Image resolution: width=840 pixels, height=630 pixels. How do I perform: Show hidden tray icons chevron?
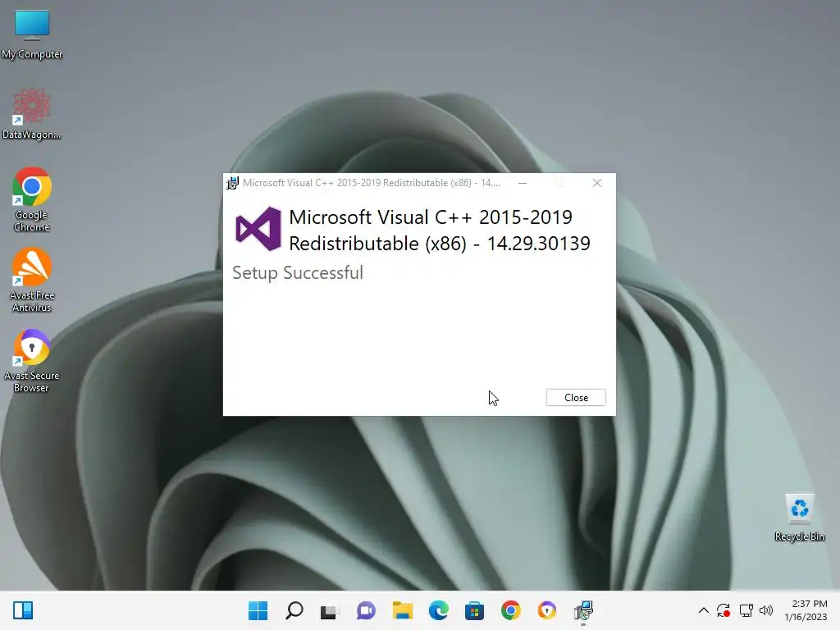[x=703, y=610]
